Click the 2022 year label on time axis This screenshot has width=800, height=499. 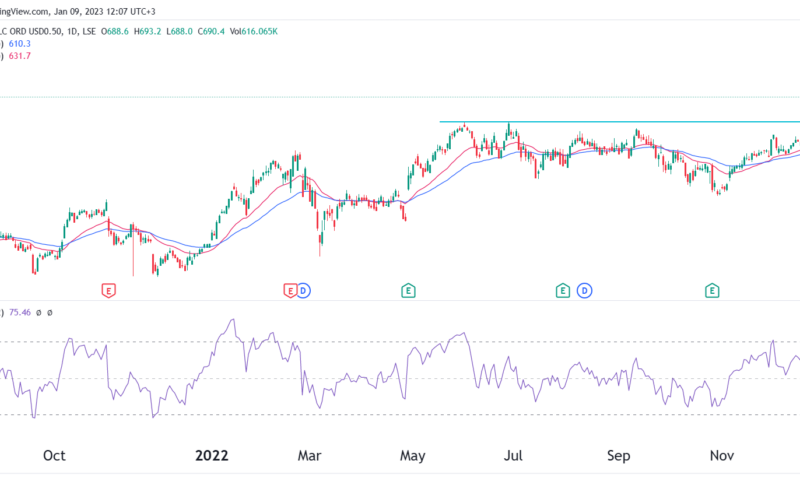tap(212, 455)
